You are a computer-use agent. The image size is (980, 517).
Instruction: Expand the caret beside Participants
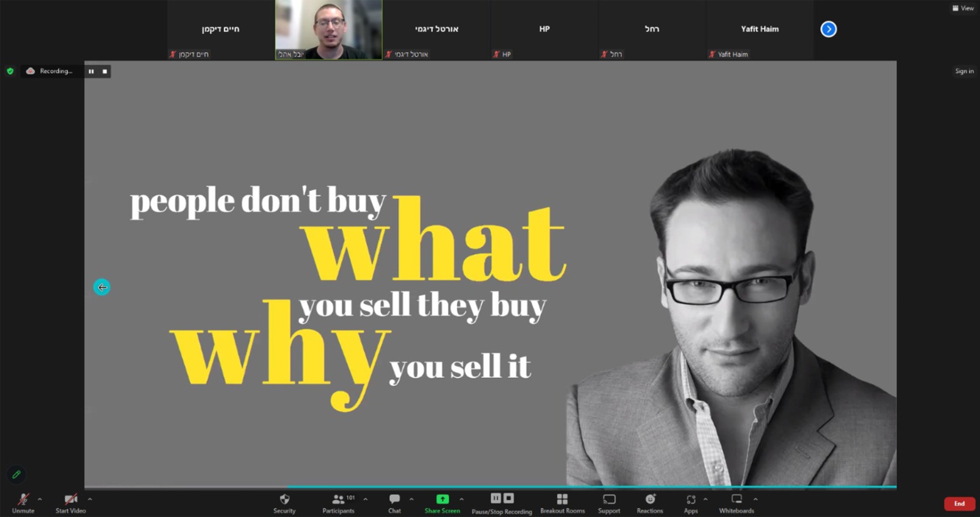(x=366, y=499)
